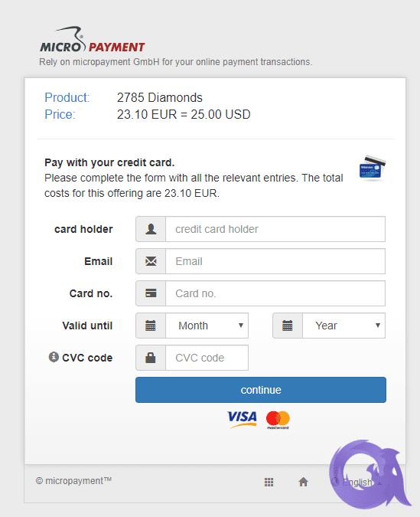Click the lock icon beside CVC code

pyautogui.click(x=151, y=358)
